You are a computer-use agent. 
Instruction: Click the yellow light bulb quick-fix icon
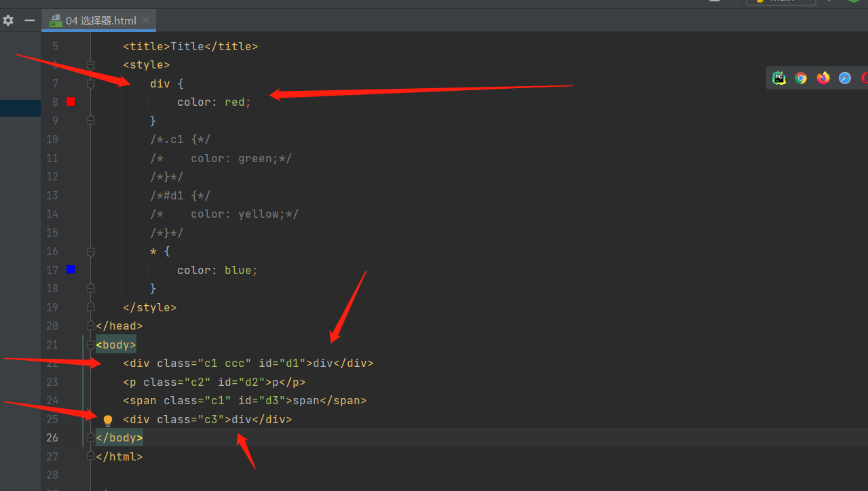pyautogui.click(x=107, y=420)
